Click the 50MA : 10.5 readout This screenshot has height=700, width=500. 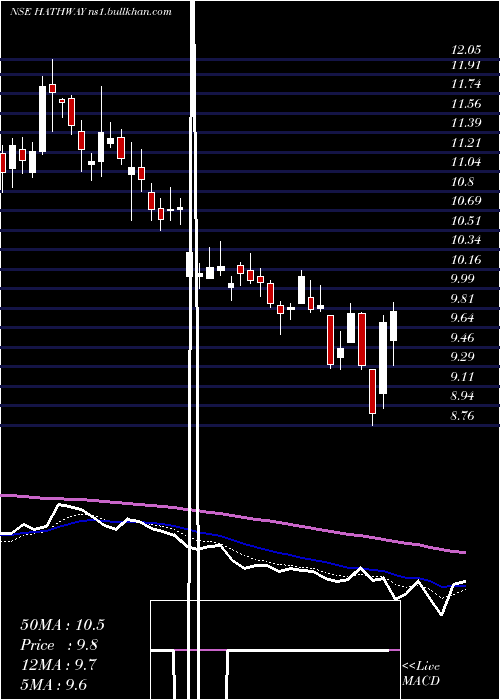(62, 625)
